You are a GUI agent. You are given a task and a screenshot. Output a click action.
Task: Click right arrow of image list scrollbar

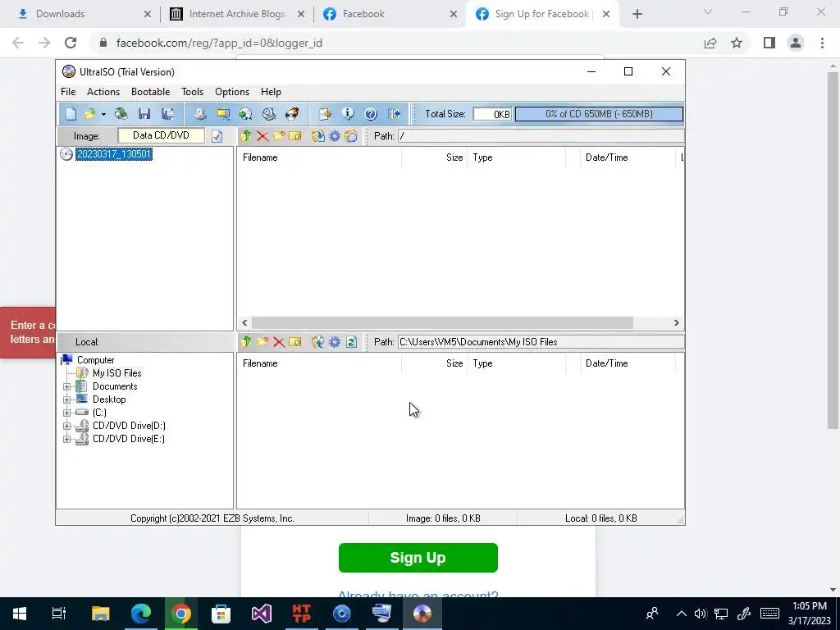pyautogui.click(x=676, y=322)
